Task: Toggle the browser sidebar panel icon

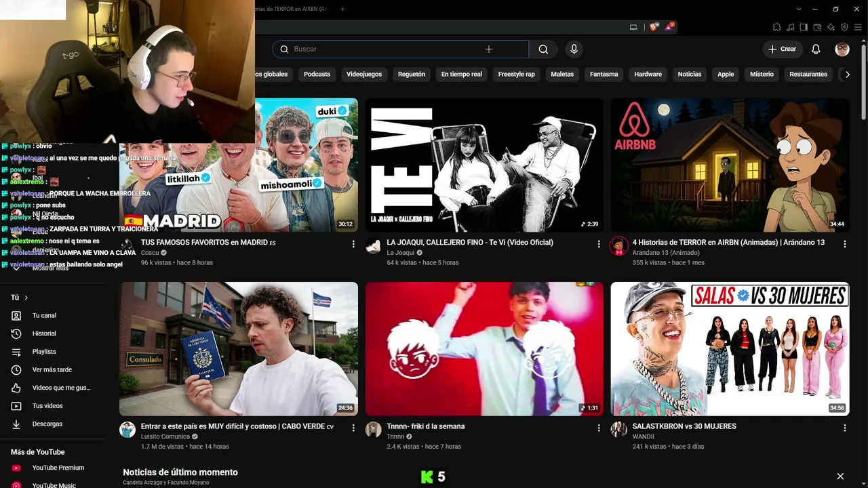Action: click(804, 27)
